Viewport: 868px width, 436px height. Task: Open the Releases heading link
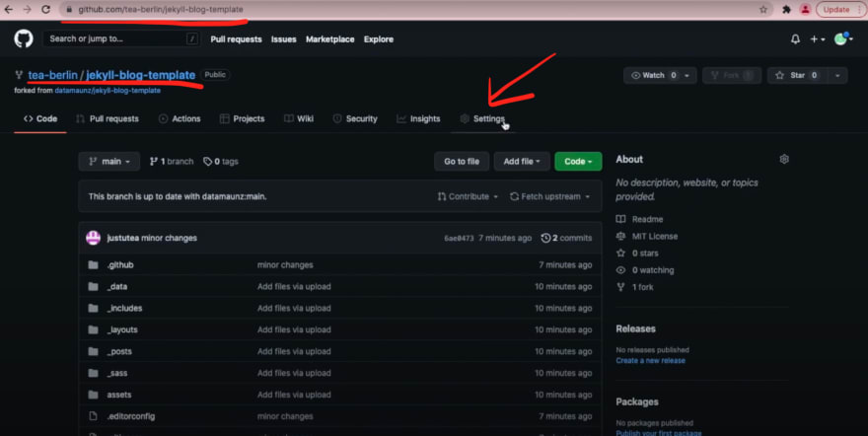pos(635,328)
